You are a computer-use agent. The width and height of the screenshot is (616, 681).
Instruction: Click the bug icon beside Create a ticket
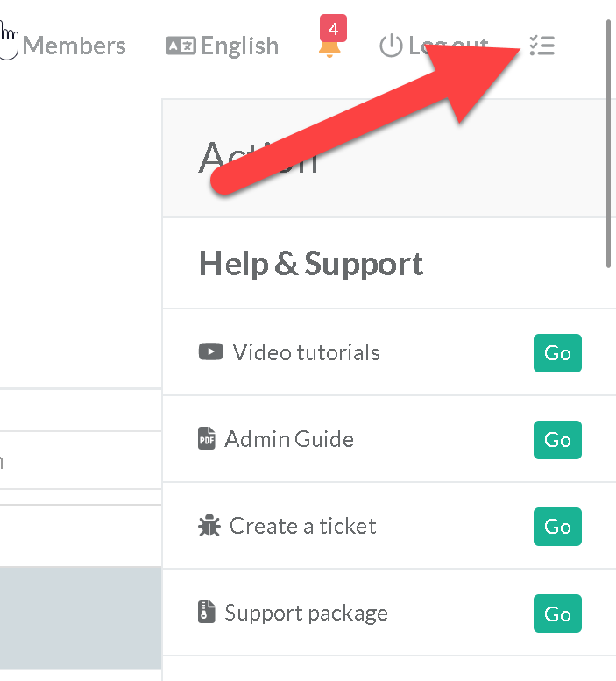coord(209,526)
